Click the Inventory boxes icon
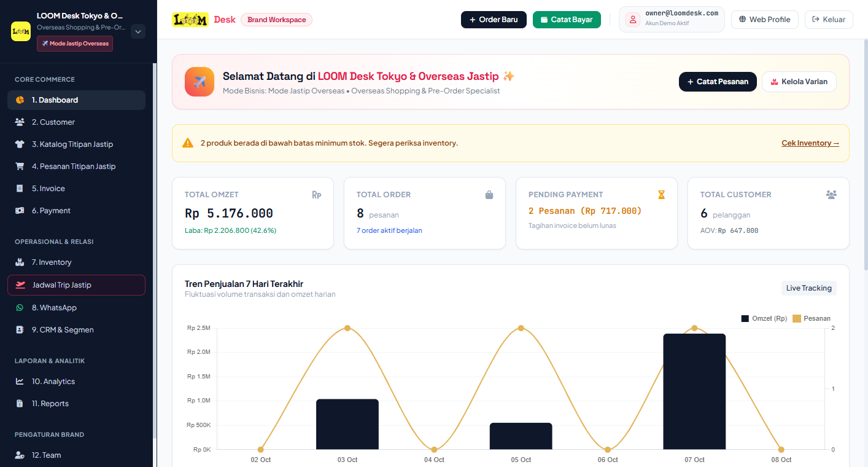868x467 pixels. pos(20,262)
